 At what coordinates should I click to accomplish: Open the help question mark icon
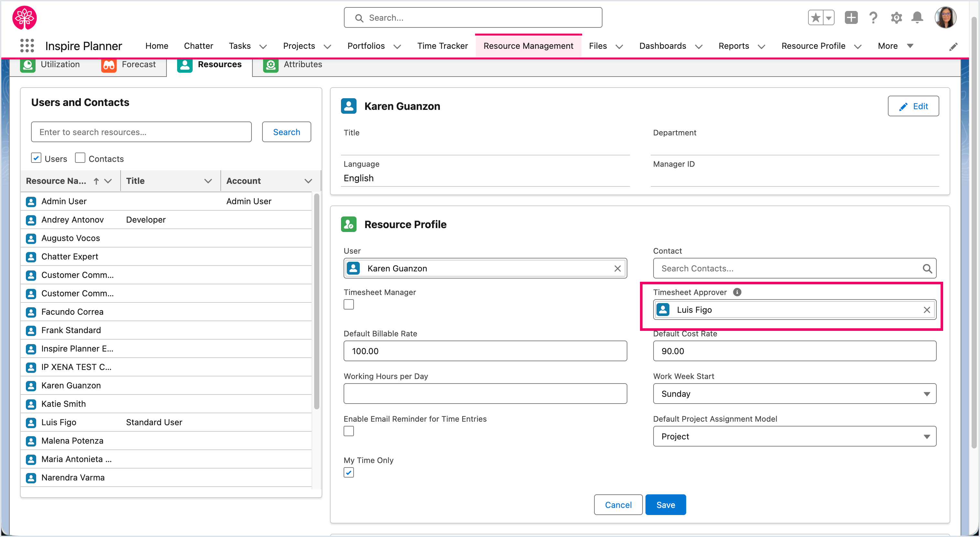point(873,18)
